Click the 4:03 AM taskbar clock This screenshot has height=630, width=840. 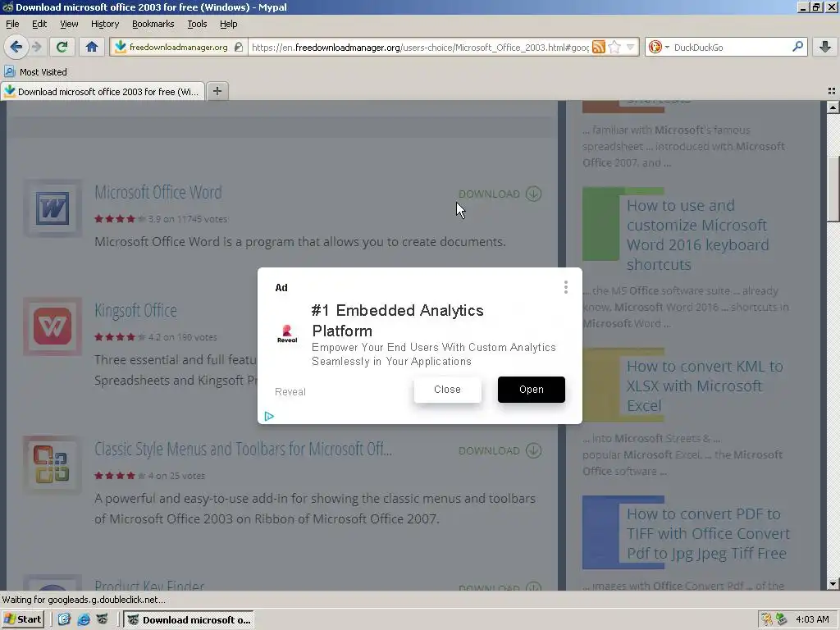click(x=812, y=619)
